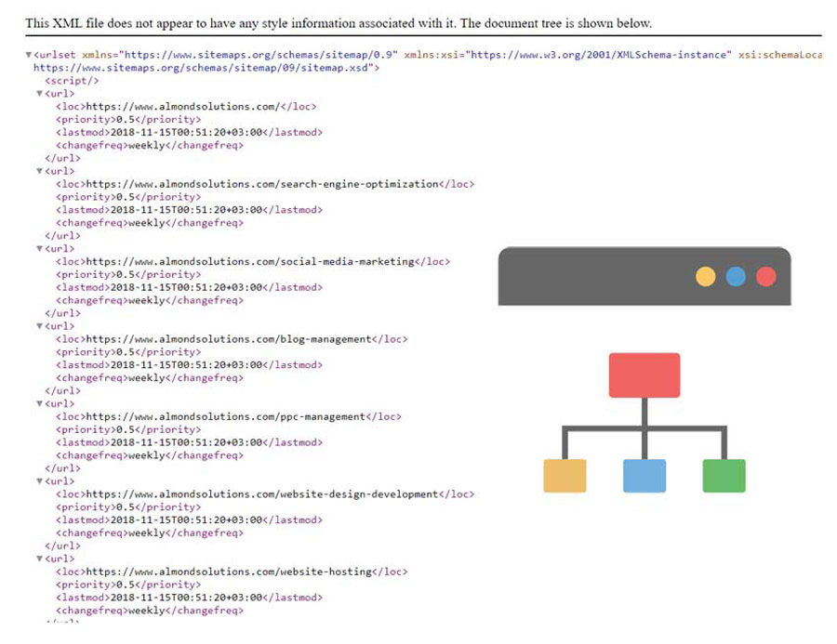Collapse the url node for almondsolutions.com homepage
This screenshot has width=837, height=644.
coord(39,93)
